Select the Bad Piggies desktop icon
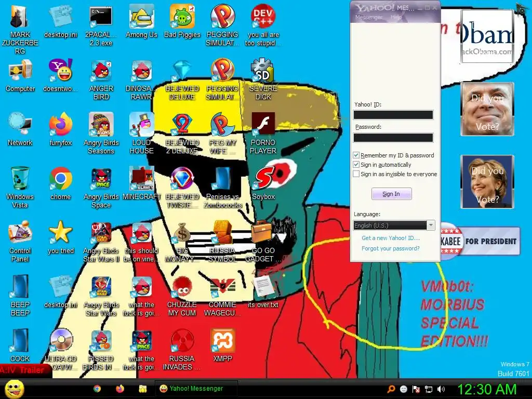The height and width of the screenshot is (399, 532). click(182, 21)
